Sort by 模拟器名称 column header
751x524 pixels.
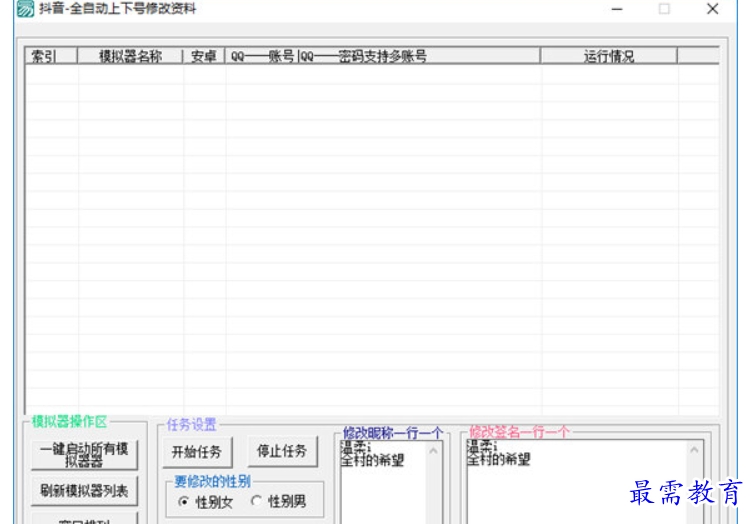pos(130,56)
